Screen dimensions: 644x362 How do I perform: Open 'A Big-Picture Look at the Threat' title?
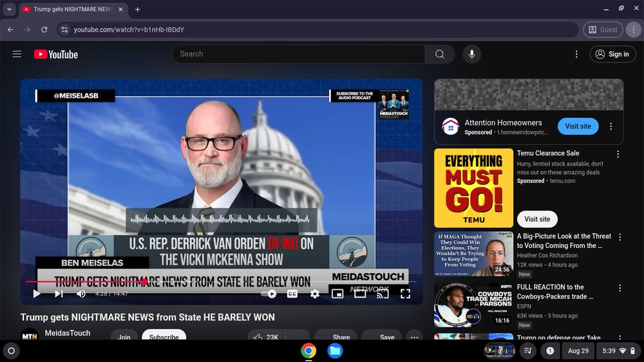[x=564, y=241]
